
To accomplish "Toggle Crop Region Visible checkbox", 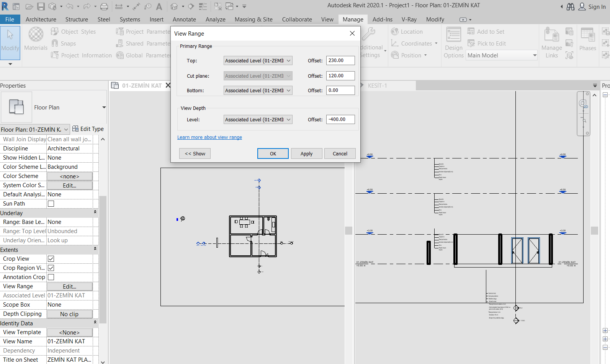I will click(x=51, y=268).
